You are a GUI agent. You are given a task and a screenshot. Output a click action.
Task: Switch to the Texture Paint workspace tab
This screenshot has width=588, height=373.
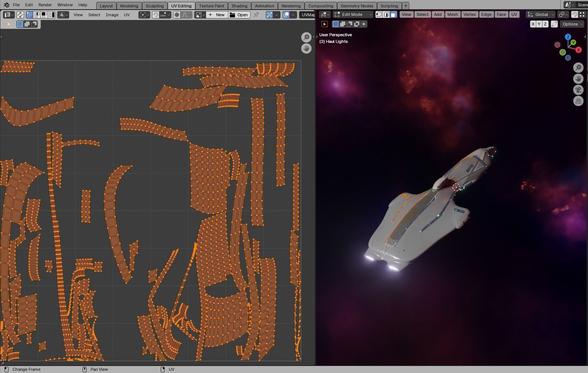tap(212, 6)
